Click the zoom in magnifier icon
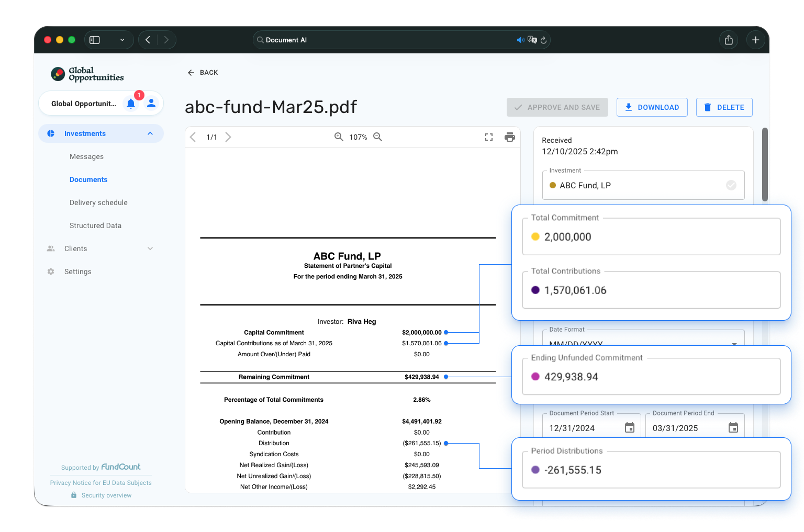Viewport: 804px width, 532px height. tap(339, 137)
